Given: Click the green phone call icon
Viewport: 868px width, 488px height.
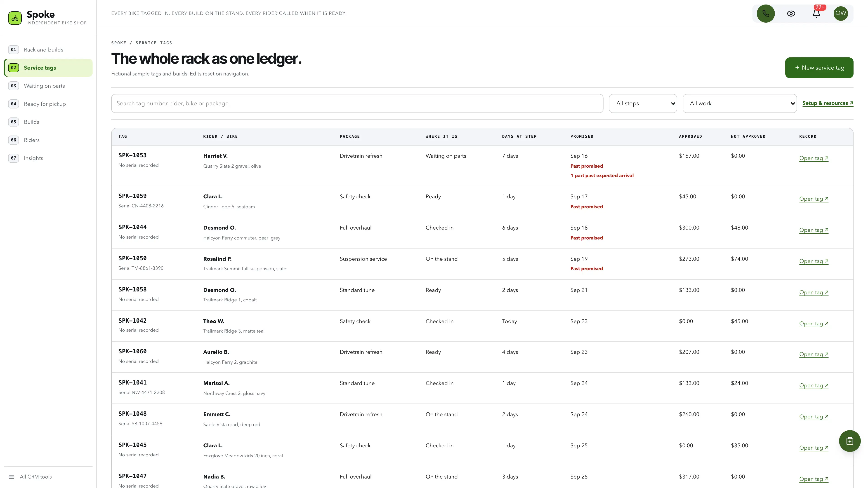Looking at the screenshot, I should pos(766,14).
